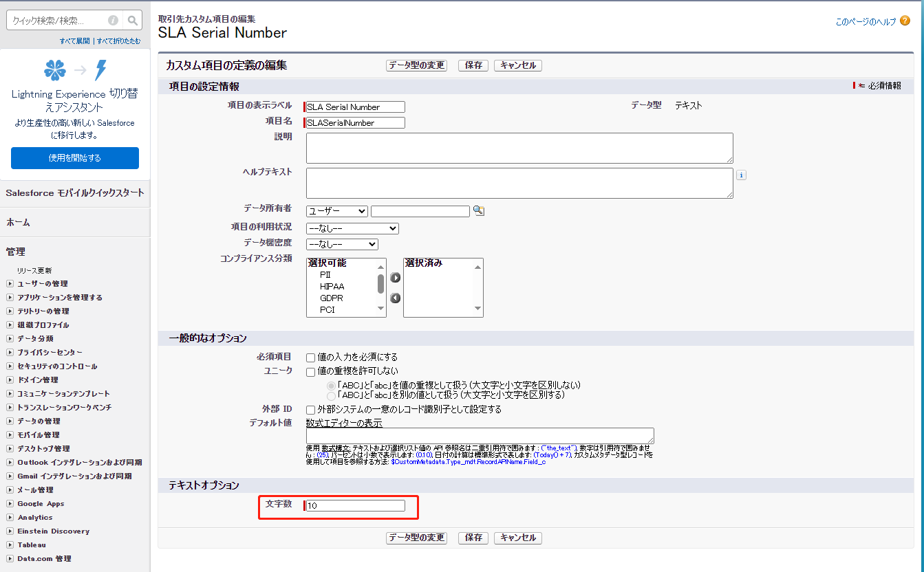
Task: Open the データ所有者 type dropdown
Action: [x=336, y=211]
